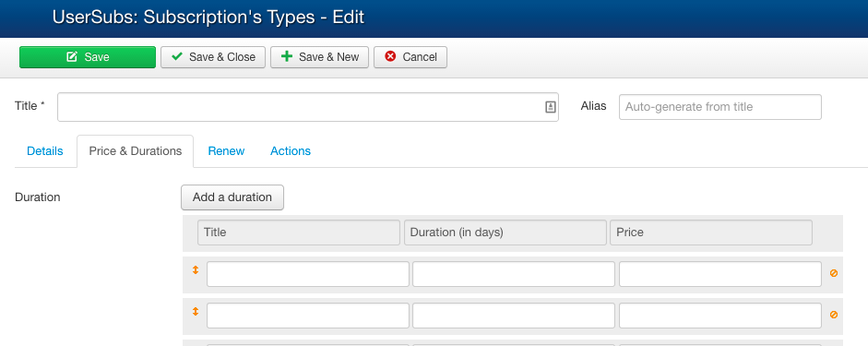Viewport: 868px width, 346px height.
Task: Click second row's Price input
Action: click(x=720, y=316)
